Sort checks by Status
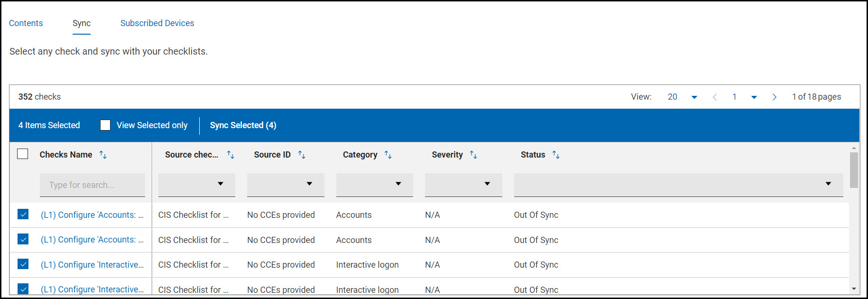 [x=556, y=155]
